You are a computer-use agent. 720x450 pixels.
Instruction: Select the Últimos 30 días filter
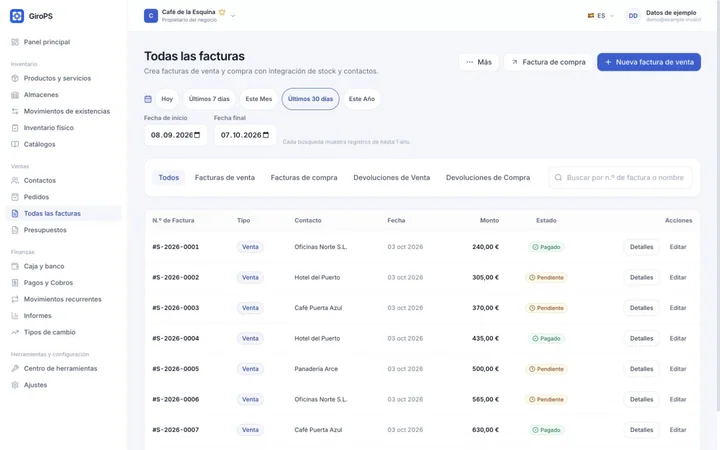[310, 99]
